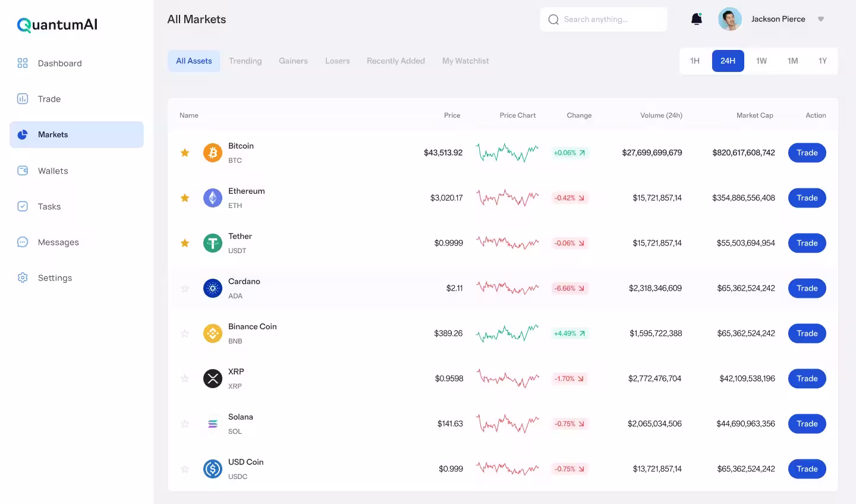Click the search magnifier icon
This screenshot has width=856, height=504.
[x=553, y=20]
